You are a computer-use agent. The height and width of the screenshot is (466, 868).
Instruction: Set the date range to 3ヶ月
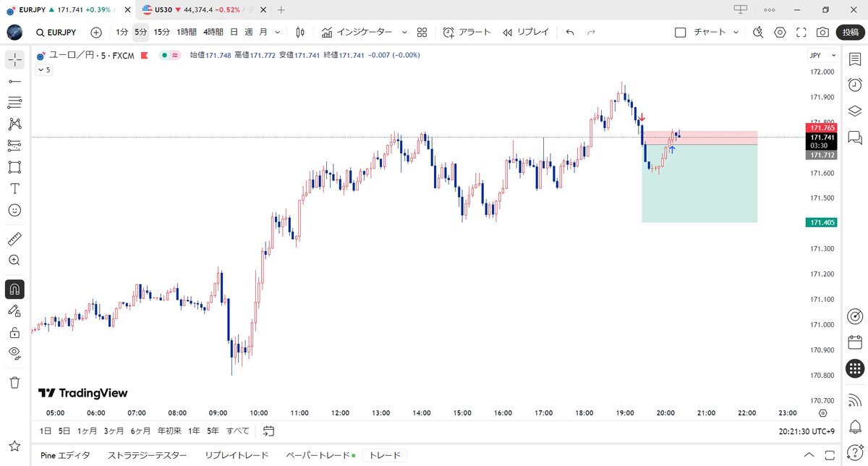click(x=114, y=431)
